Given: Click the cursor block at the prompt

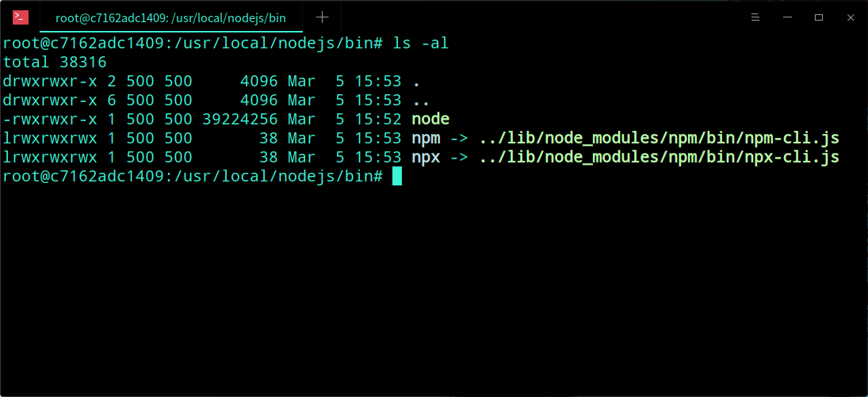Looking at the screenshot, I should (397, 177).
